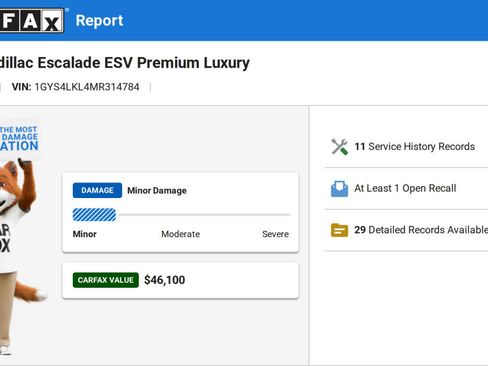Click the striped damage severity bar
488x366 pixels.
94,215
